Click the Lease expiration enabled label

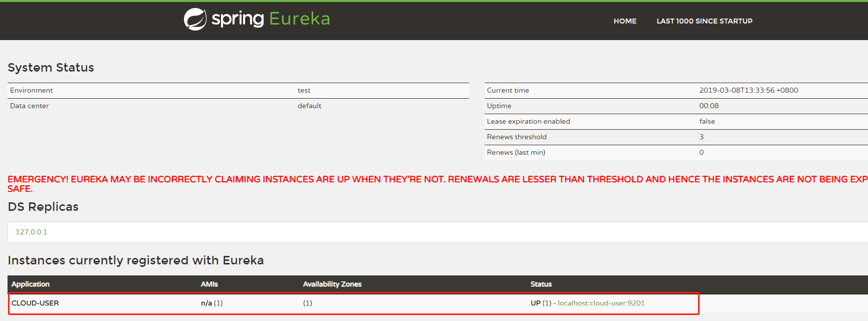tap(528, 121)
